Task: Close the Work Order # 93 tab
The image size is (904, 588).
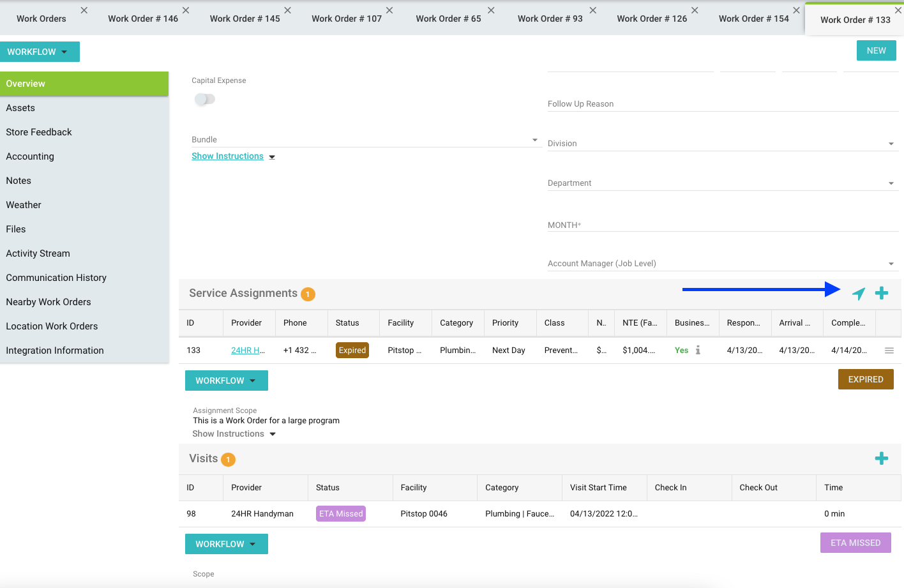Action: [x=593, y=10]
